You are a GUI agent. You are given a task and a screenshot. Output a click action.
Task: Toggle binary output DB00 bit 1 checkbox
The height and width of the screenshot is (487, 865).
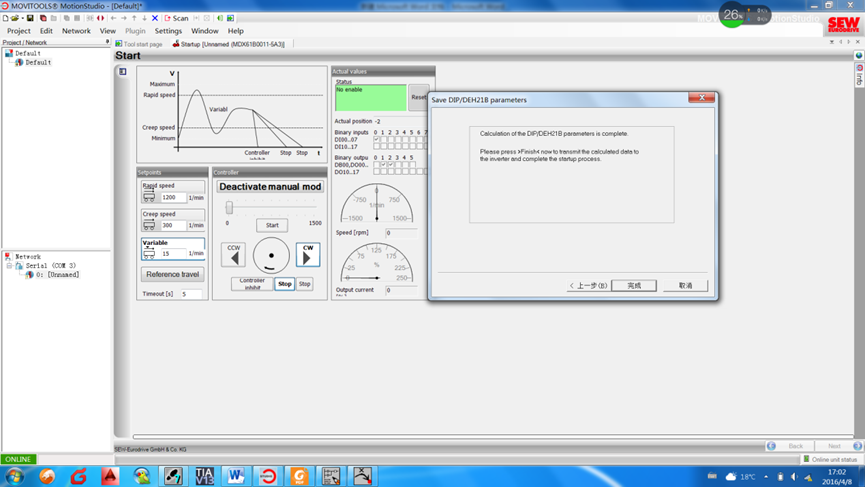click(x=384, y=165)
